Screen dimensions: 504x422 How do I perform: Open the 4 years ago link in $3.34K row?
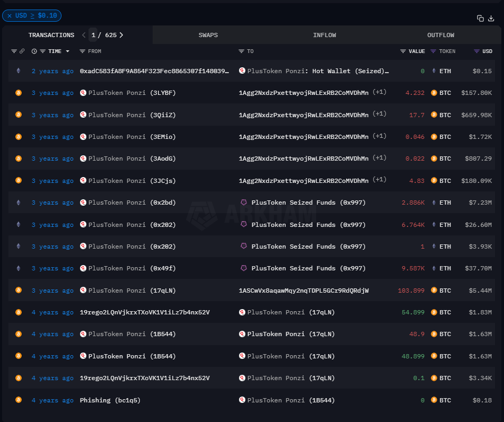tap(52, 378)
